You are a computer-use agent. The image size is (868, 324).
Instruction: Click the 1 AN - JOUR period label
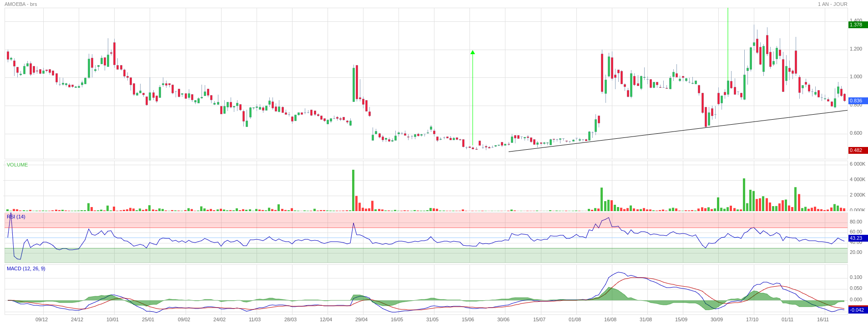click(x=832, y=4)
